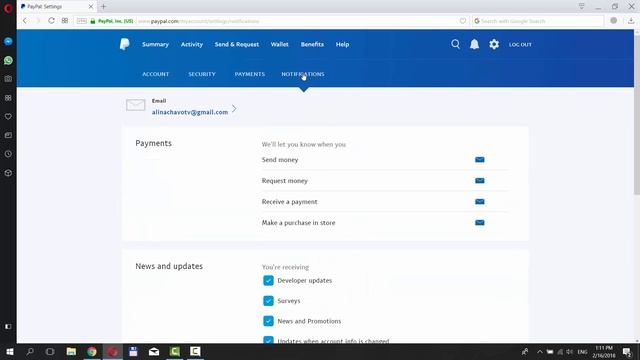Open Action Center notifications icon

tap(627, 352)
